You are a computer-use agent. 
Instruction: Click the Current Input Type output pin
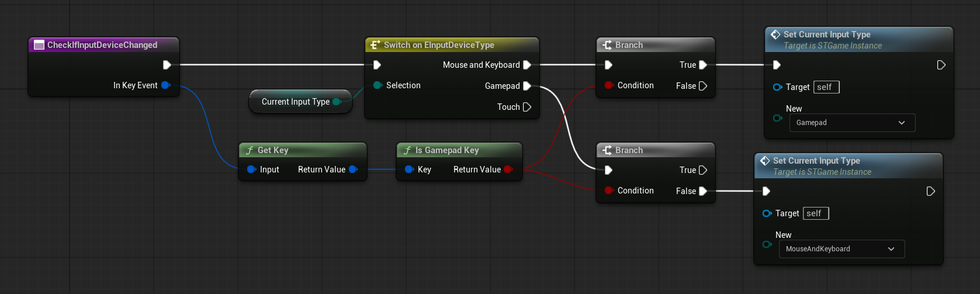point(337,102)
